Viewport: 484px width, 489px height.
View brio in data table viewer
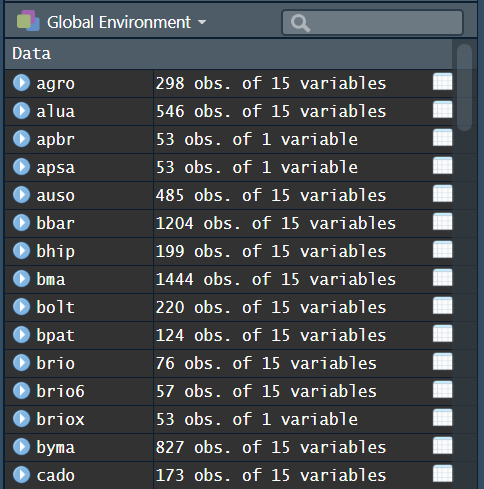(442, 362)
